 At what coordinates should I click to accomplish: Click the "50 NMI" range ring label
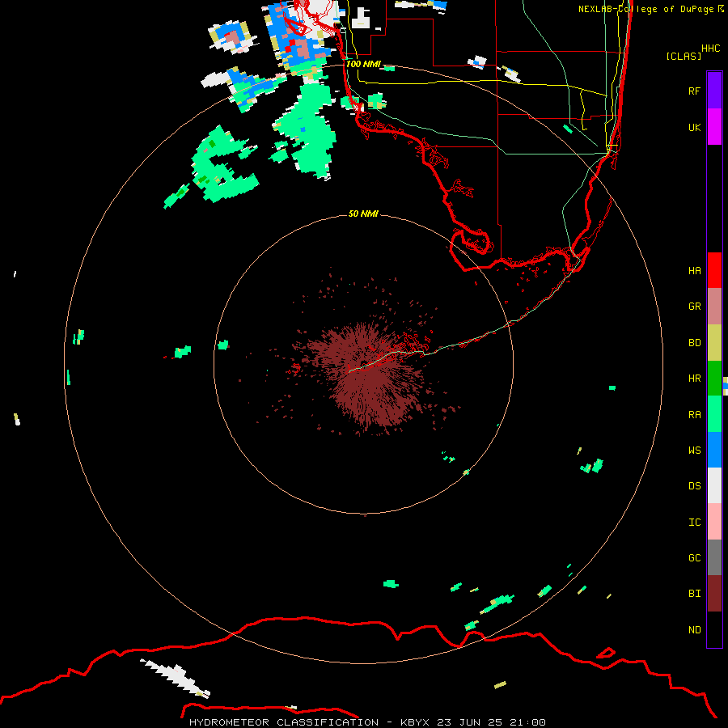click(x=363, y=214)
